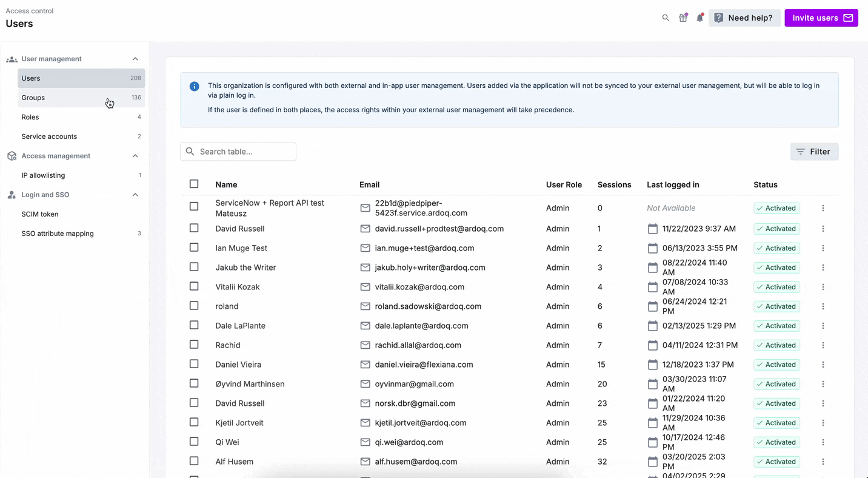The width and height of the screenshot is (868, 478).
Task: Open the notifications bell icon
Action: pyautogui.click(x=700, y=18)
